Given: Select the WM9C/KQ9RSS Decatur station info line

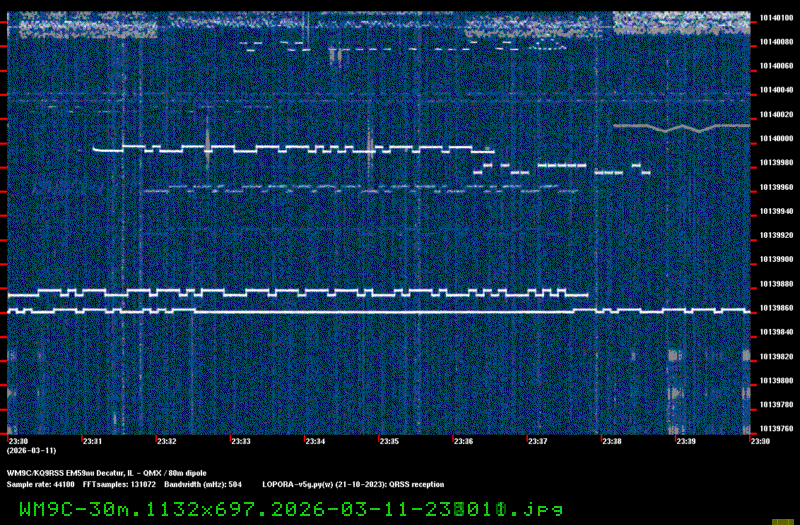Looking at the screenshot, I should tap(107, 473).
